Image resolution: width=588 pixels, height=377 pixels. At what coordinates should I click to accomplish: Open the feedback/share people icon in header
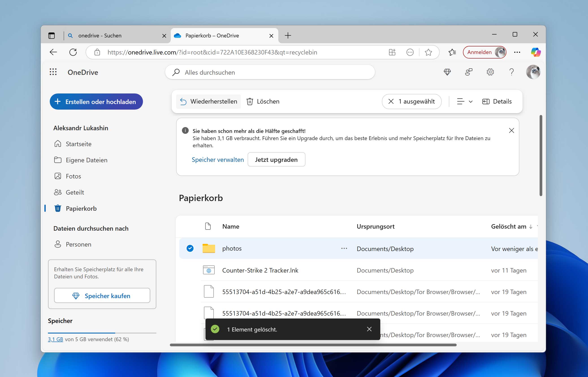point(468,72)
